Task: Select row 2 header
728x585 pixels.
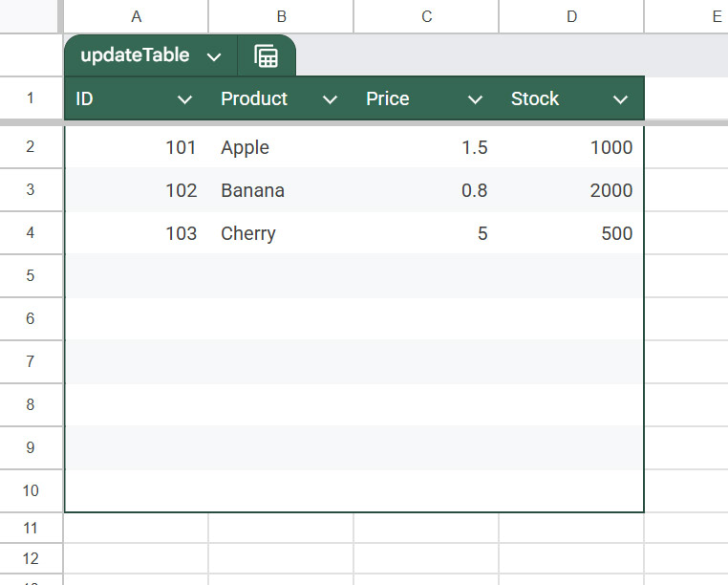Action: pyautogui.click(x=31, y=146)
